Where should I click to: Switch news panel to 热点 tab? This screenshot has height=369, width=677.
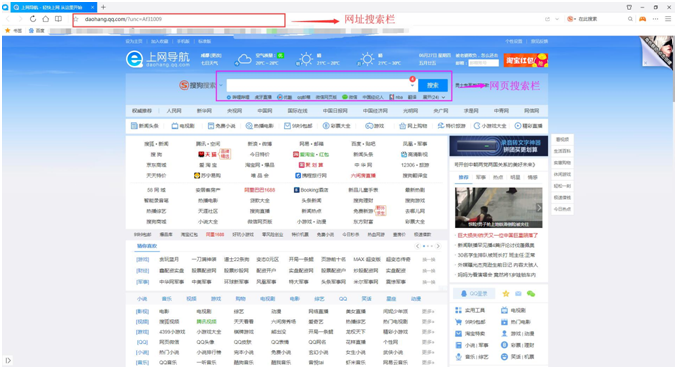pos(498,177)
